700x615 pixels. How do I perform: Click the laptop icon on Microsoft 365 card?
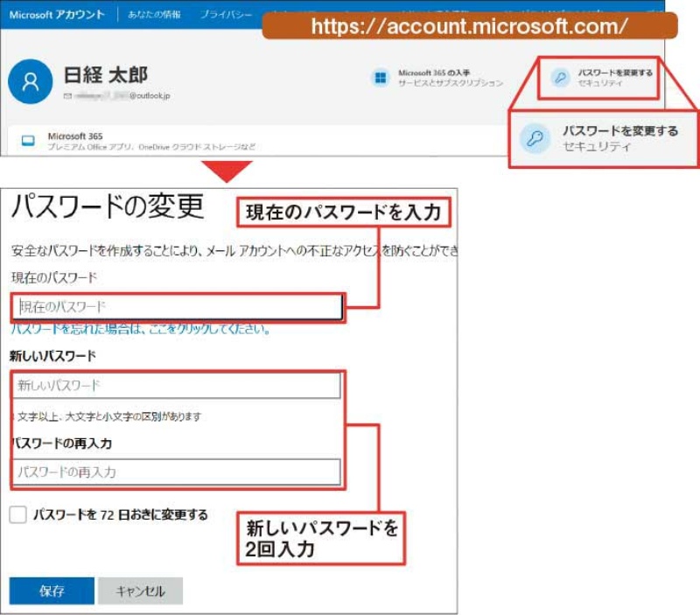tap(28, 141)
